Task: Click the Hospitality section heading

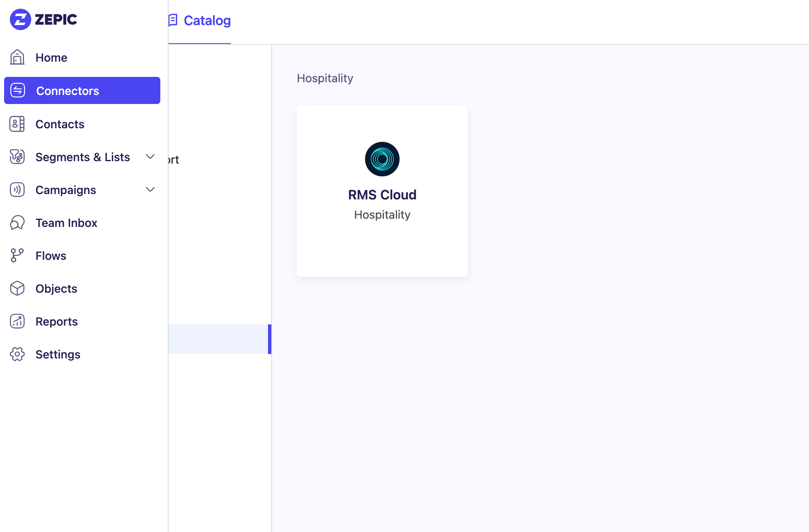Action: pos(325,78)
